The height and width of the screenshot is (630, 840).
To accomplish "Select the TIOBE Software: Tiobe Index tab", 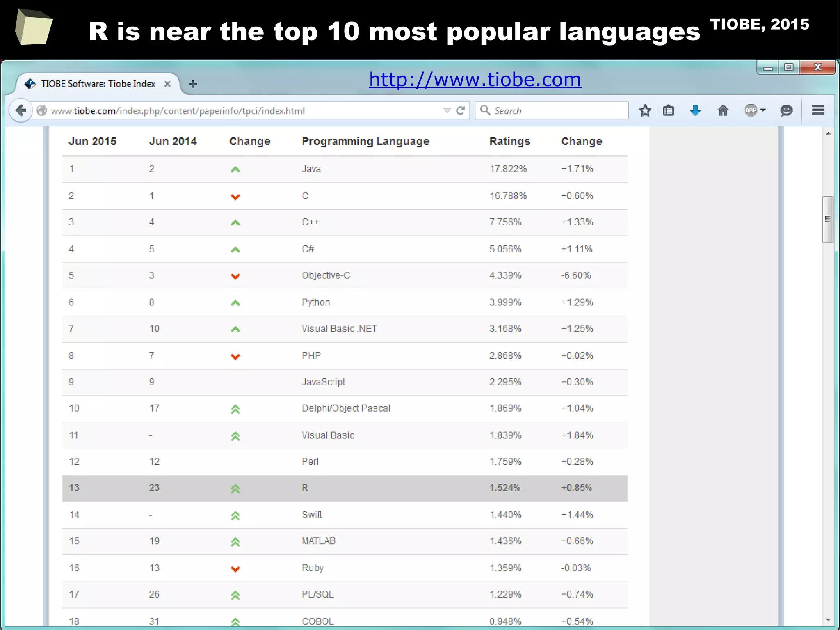I will [x=98, y=84].
